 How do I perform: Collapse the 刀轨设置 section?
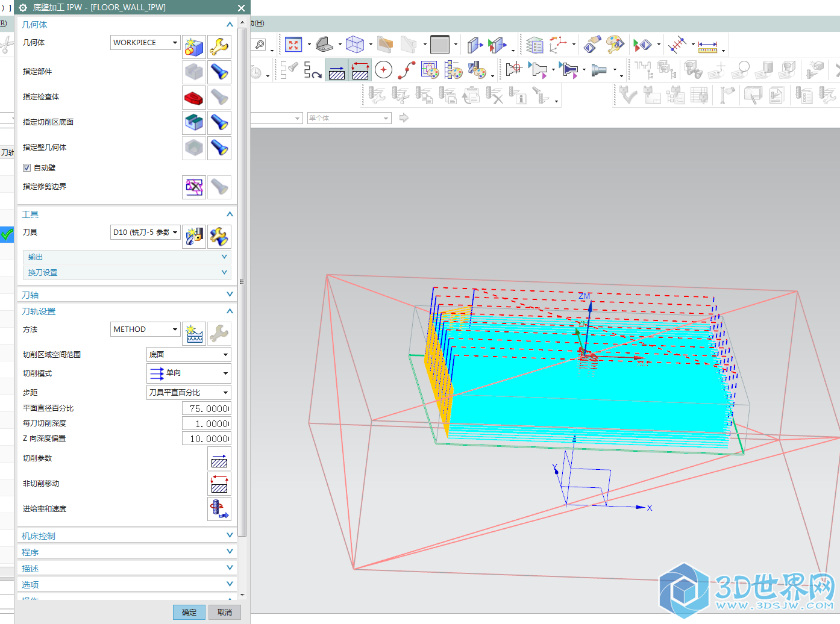pyautogui.click(x=229, y=311)
